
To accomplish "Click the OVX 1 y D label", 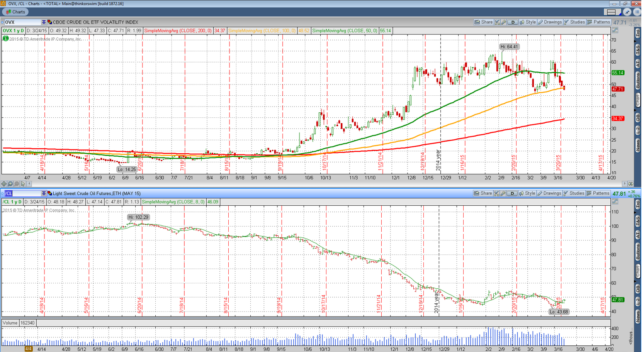I will pos(13,30).
